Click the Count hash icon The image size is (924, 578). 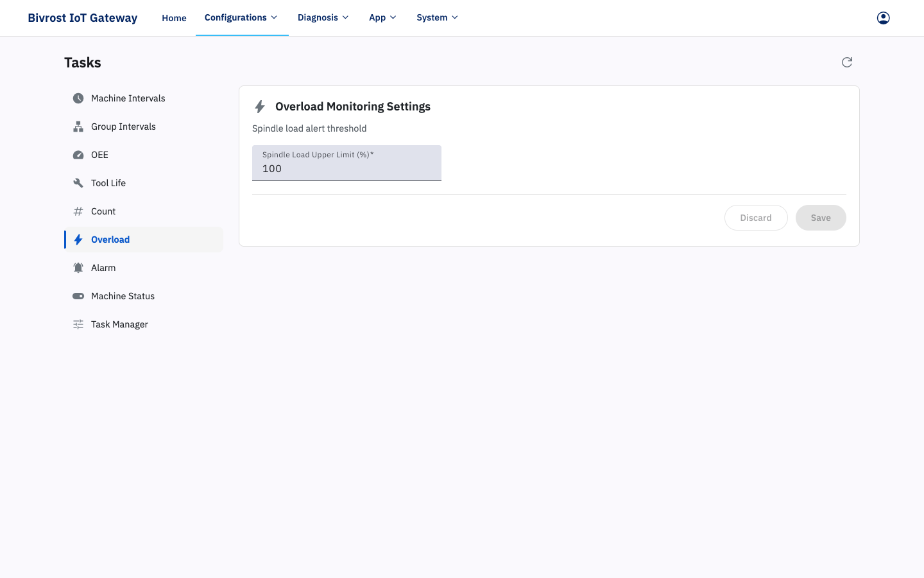(78, 211)
